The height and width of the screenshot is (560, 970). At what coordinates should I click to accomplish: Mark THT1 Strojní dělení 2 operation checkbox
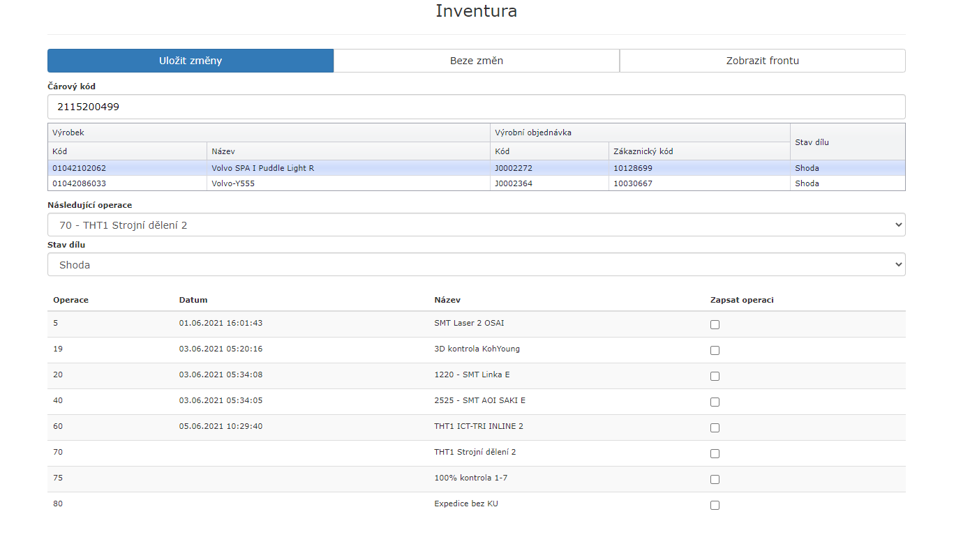point(715,453)
